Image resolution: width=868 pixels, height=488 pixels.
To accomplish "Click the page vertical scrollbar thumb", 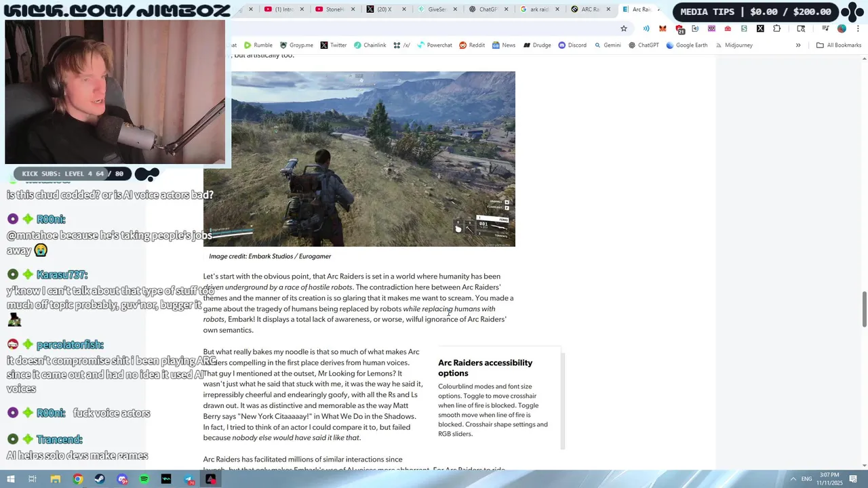I will point(864,309).
